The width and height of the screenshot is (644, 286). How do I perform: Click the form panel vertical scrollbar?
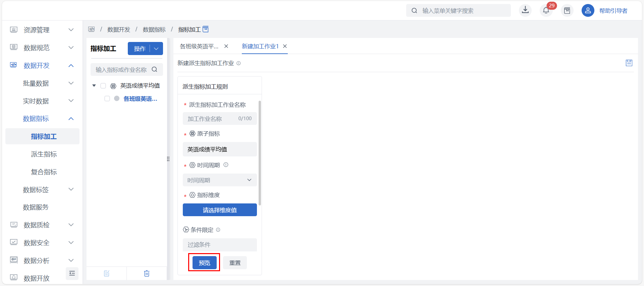pos(260,153)
